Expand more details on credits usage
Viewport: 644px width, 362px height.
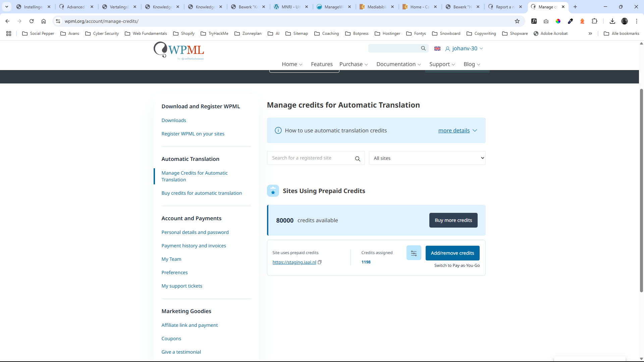458,131
